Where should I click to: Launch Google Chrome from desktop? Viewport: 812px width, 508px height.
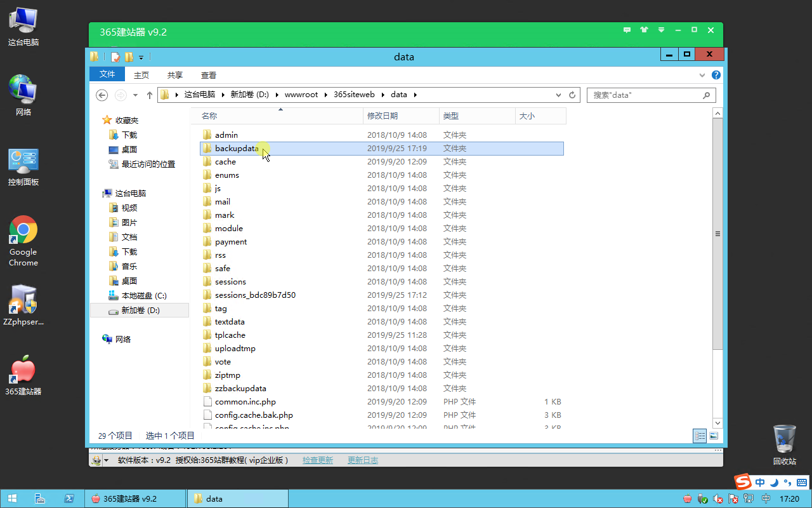click(x=23, y=241)
